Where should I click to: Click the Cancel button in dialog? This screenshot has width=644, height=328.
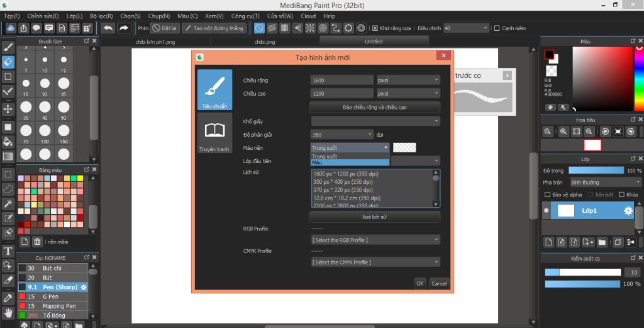[x=439, y=283]
